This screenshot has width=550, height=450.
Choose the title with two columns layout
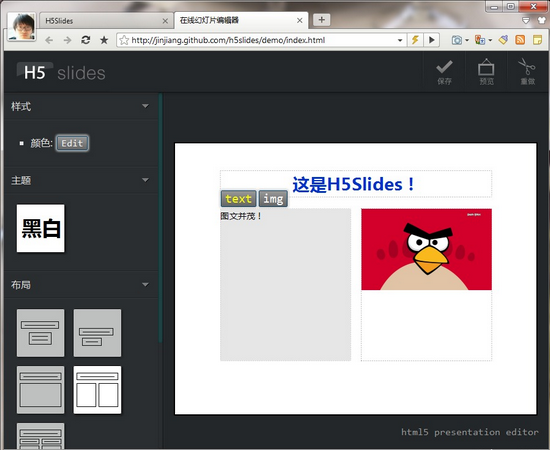pos(98,390)
